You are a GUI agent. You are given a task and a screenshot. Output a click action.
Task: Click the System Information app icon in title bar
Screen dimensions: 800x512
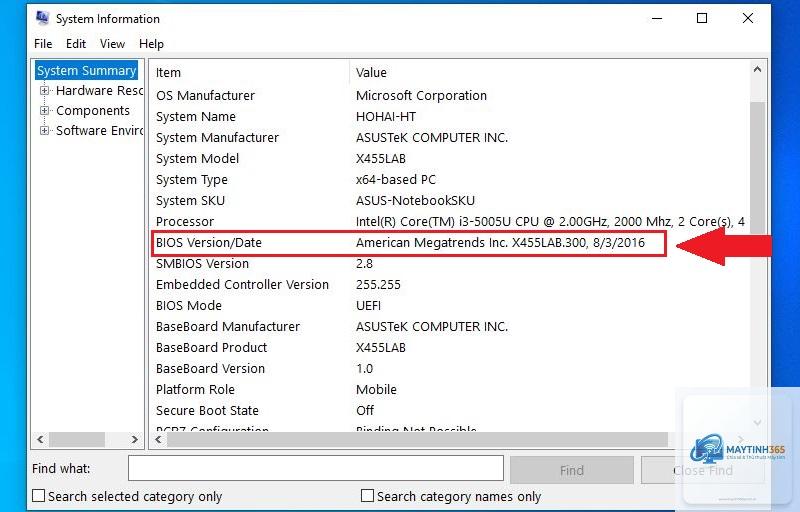click(43, 18)
